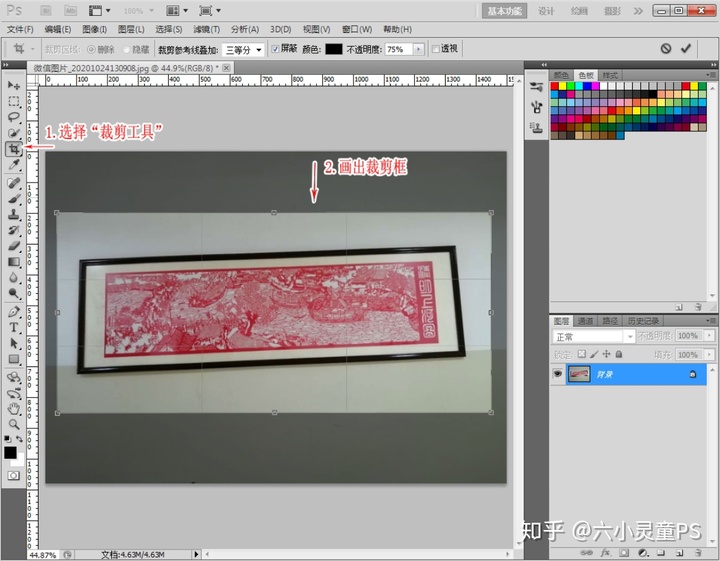Select the Zoom tool
This screenshot has height=561, width=720.
tap(14, 424)
